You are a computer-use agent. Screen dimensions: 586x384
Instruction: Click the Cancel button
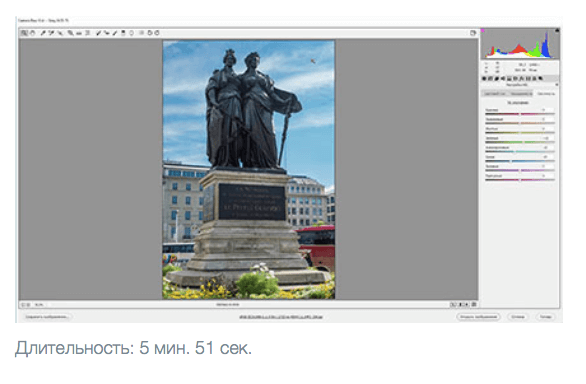(518, 317)
